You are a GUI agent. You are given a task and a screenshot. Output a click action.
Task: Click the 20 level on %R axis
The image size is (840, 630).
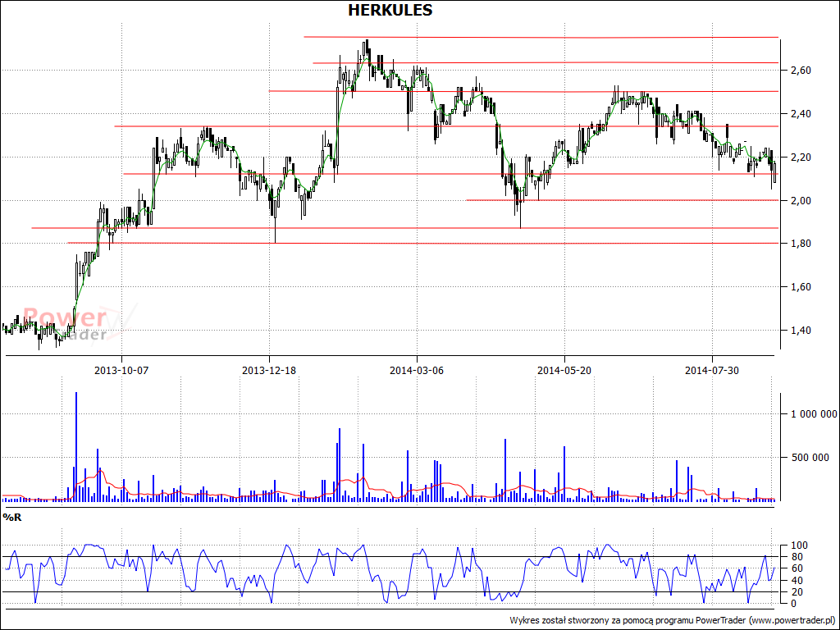[796, 592]
